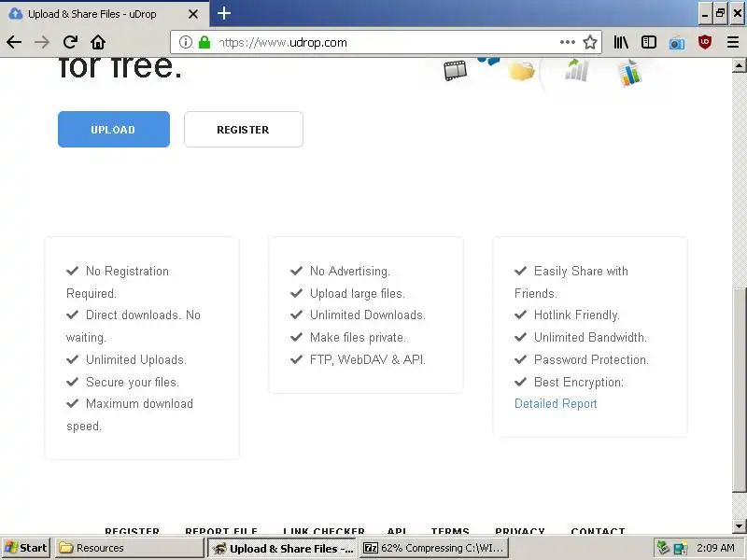Reload the uDrop page
Screen dimensions: 747x560
(x=70, y=42)
